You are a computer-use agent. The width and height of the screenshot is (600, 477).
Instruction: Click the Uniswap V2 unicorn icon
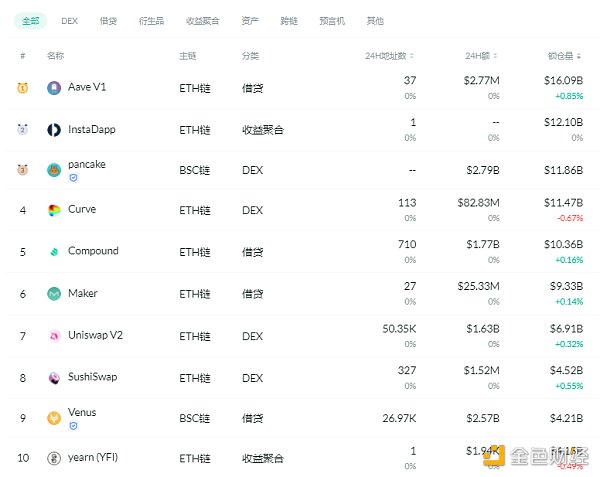coord(54,336)
